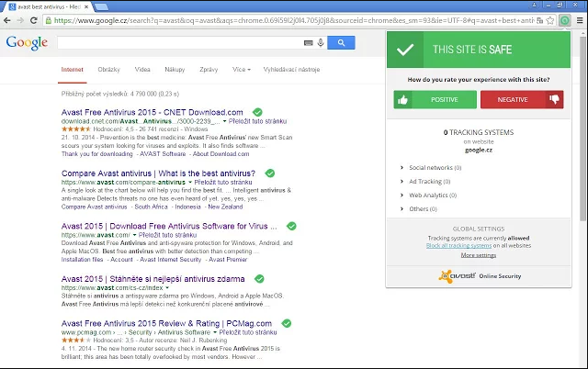
Task: Open Avast Free Antivirus 2015 CNET result
Action: pos(152,112)
